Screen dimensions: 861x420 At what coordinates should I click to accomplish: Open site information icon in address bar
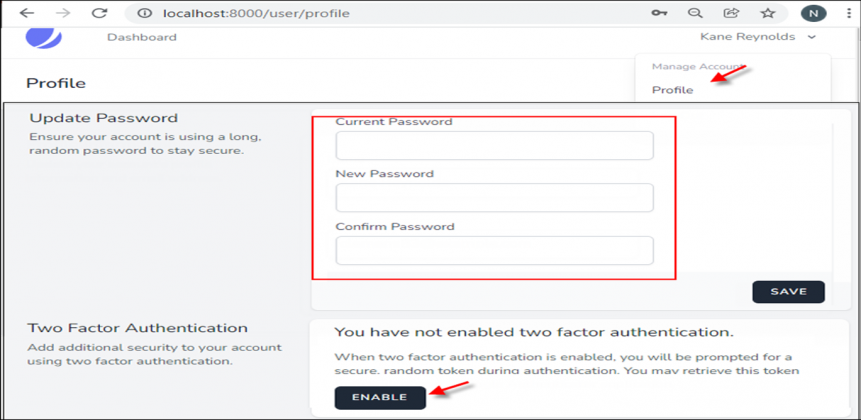(x=144, y=13)
